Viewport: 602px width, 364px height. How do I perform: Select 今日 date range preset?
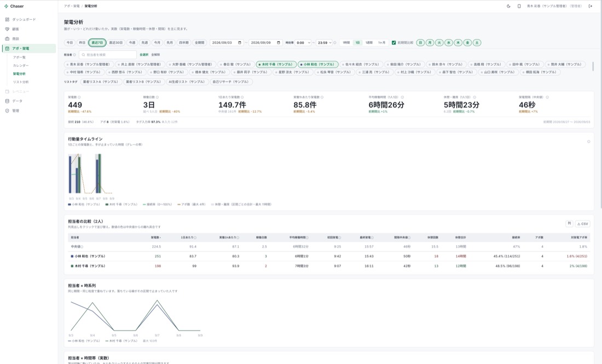[x=70, y=43]
